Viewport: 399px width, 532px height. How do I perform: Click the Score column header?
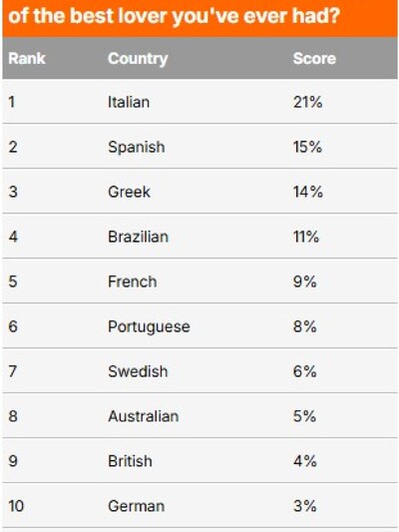point(314,58)
